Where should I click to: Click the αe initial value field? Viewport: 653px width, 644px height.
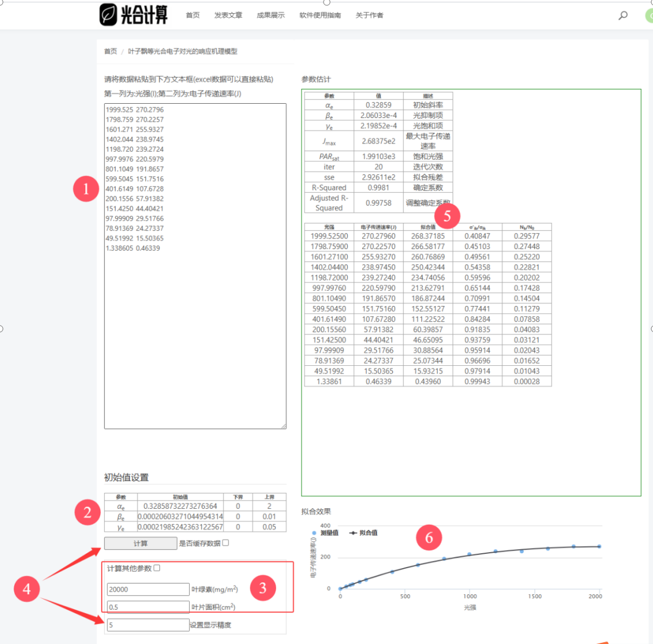180,506
